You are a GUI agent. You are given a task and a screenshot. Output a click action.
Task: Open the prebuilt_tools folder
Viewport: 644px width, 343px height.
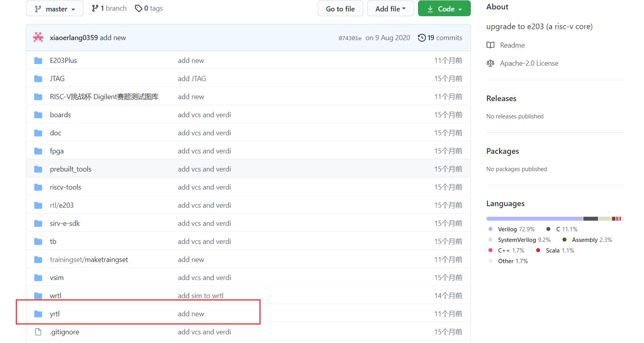coord(70,169)
